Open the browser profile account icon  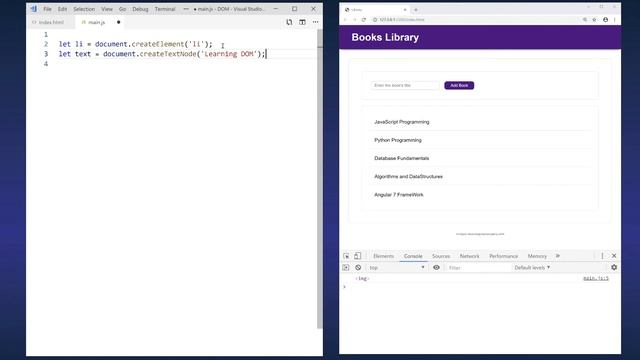(605, 20)
